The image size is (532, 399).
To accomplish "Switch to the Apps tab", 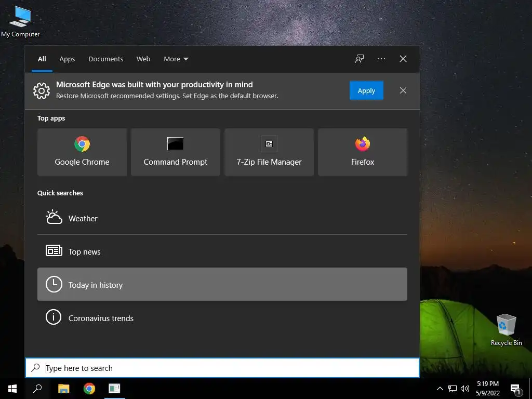I will pyautogui.click(x=67, y=59).
